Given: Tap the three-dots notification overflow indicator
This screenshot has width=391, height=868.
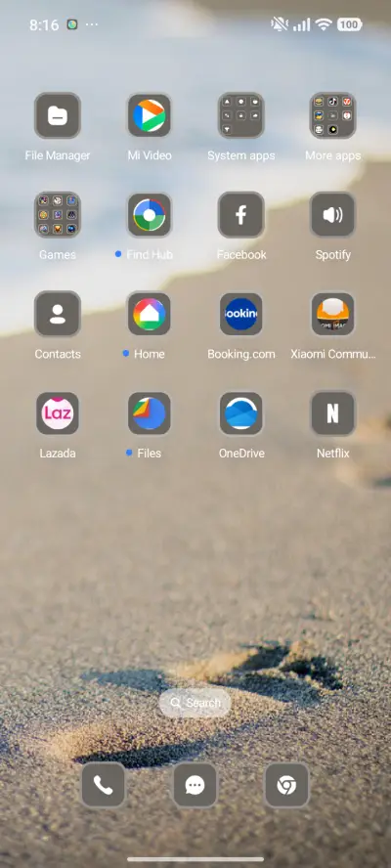Looking at the screenshot, I should point(92,24).
